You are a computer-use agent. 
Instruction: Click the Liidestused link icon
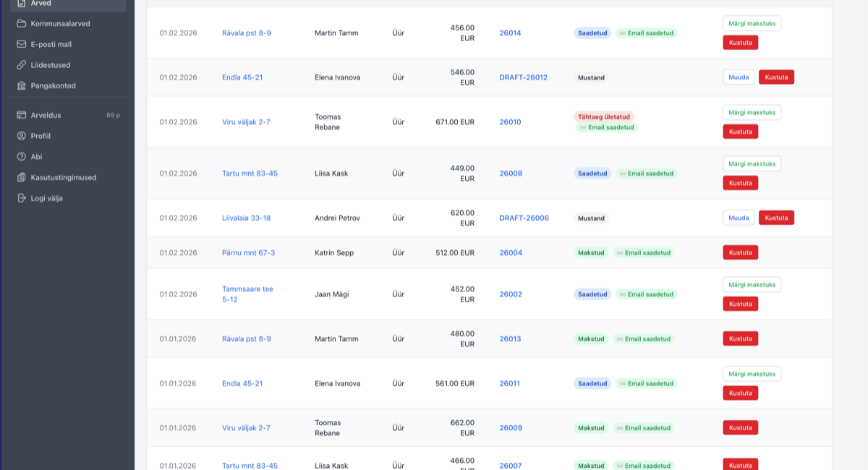coord(22,65)
